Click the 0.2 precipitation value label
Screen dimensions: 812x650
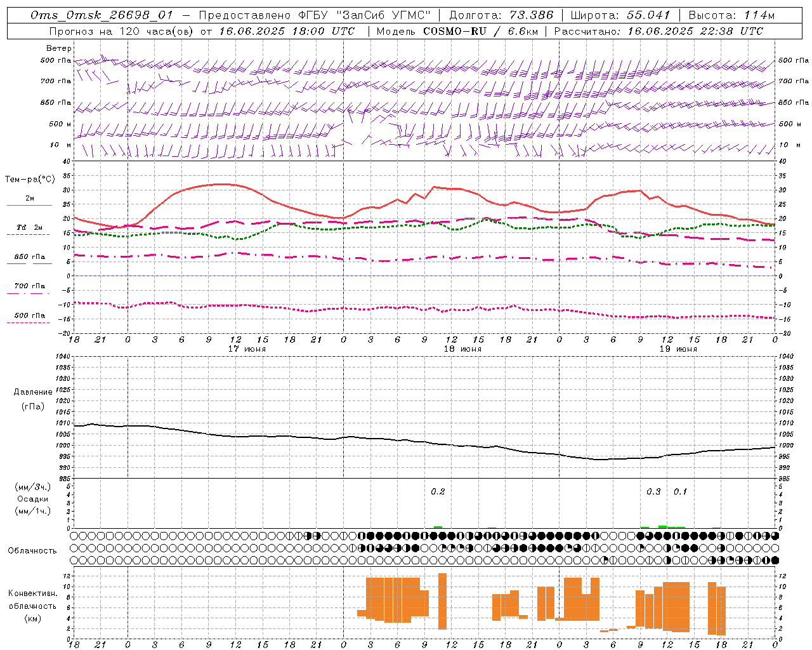coord(438,492)
